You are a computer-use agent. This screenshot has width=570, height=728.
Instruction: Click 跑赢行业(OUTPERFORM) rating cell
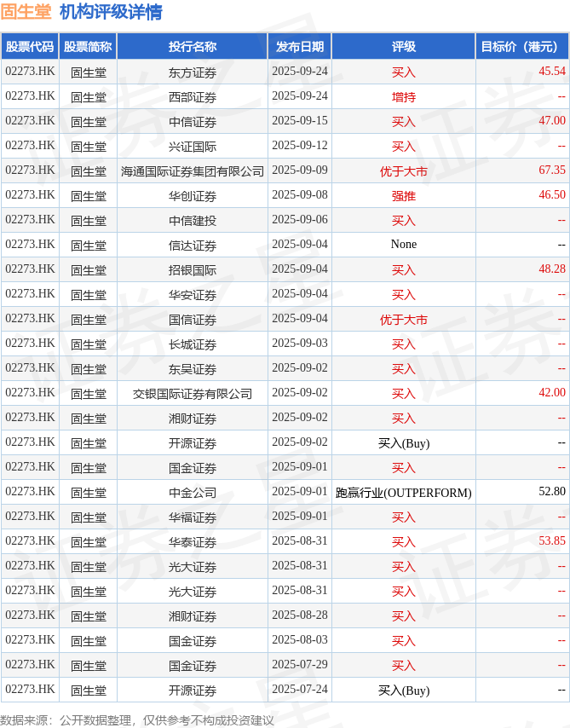pos(403,492)
